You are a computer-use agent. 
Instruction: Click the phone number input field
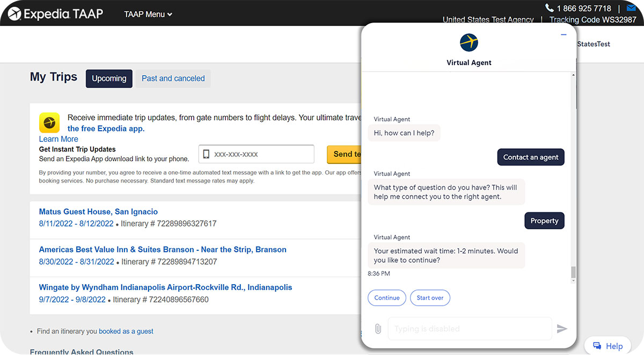coord(256,154)
